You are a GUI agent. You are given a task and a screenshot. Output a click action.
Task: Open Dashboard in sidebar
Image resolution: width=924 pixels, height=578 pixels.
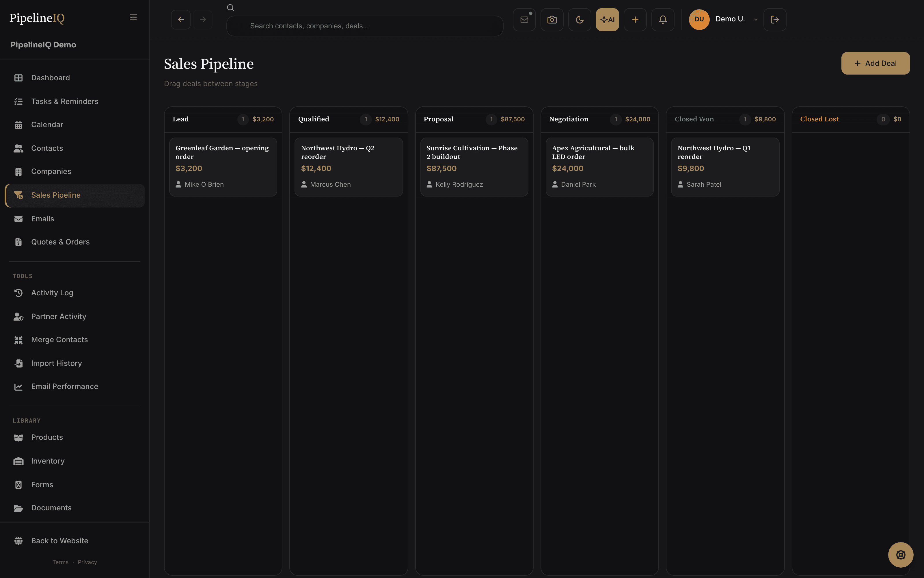click(75, 78)
